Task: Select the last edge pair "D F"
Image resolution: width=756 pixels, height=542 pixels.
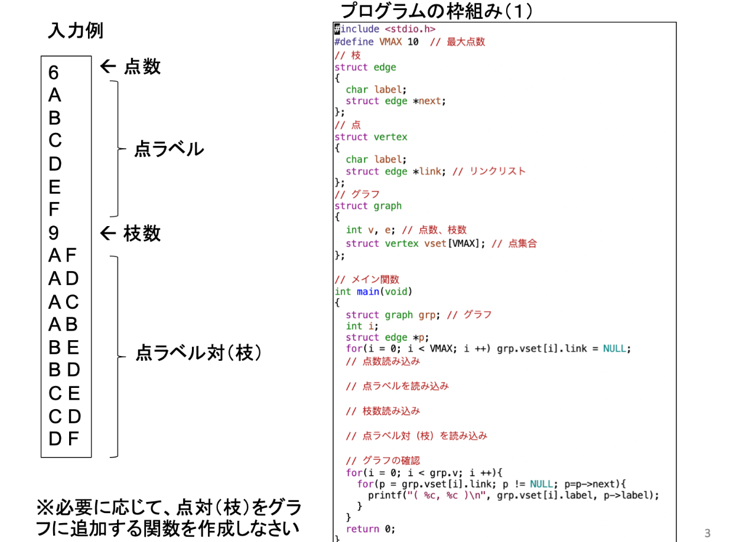Action: click(63, 439)
